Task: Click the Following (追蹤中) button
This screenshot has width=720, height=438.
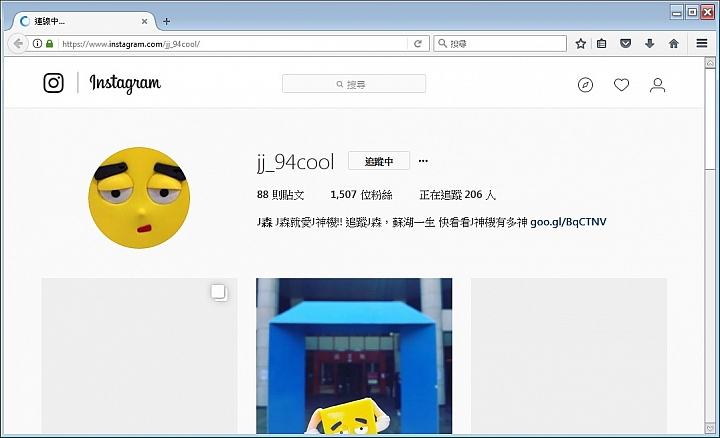Action: coord(379,161)
